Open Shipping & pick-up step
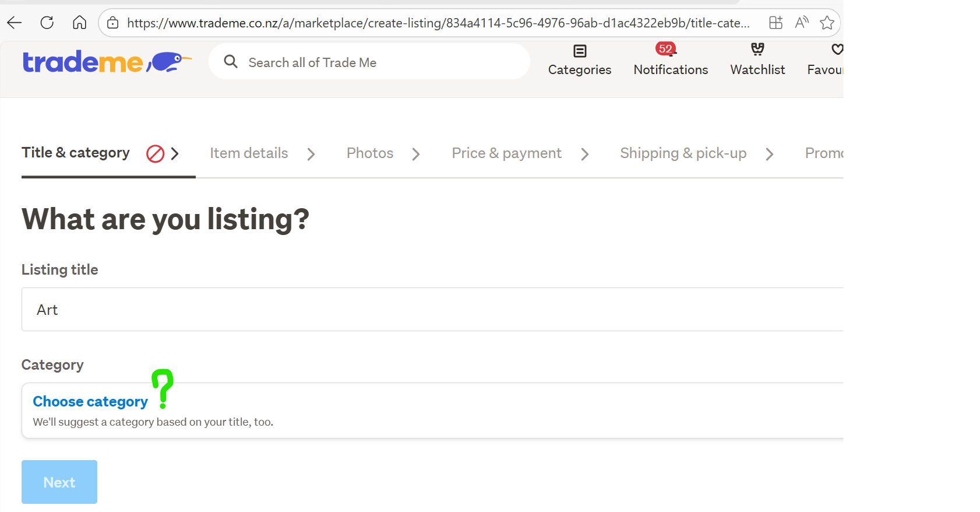The height and width of the screenshot is (512, 980). click(x=683, y=153)
